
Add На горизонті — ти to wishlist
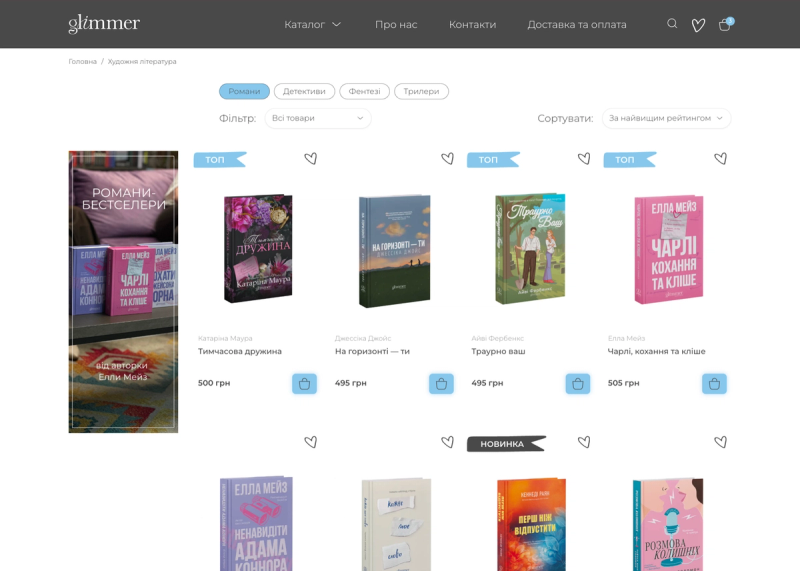pyautogui.click(x=447, y=159)
